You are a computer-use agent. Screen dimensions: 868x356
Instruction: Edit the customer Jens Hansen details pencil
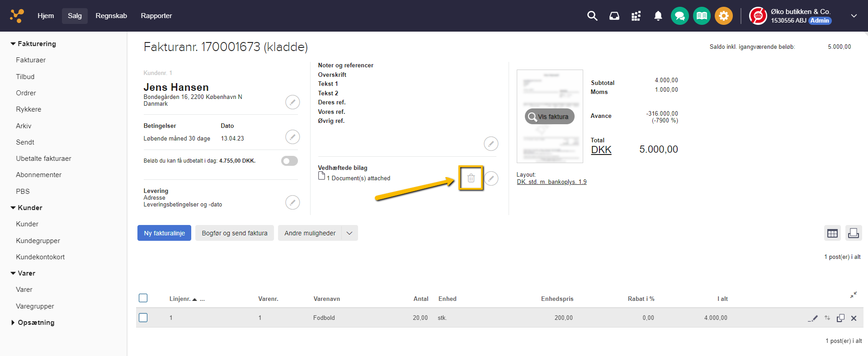[292, 102]
